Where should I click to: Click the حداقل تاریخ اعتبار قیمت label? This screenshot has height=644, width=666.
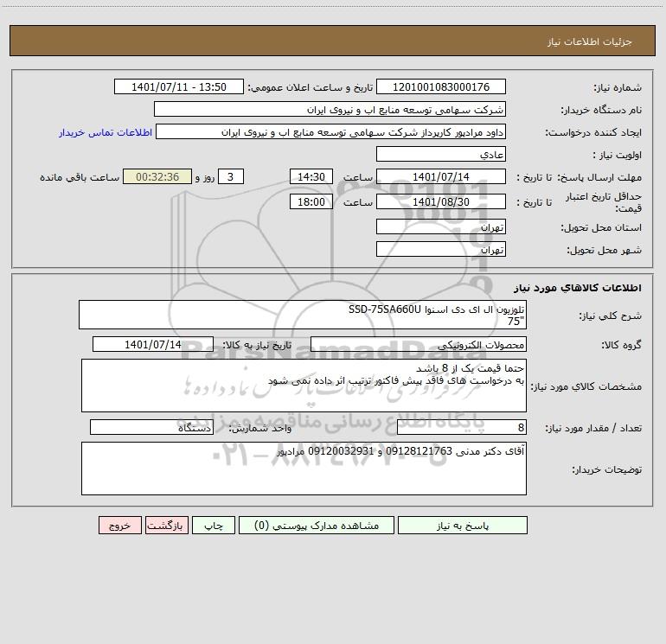604,202
